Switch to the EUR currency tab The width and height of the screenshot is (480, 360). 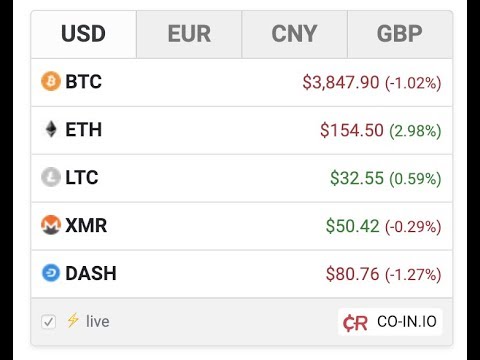point(189,34)
